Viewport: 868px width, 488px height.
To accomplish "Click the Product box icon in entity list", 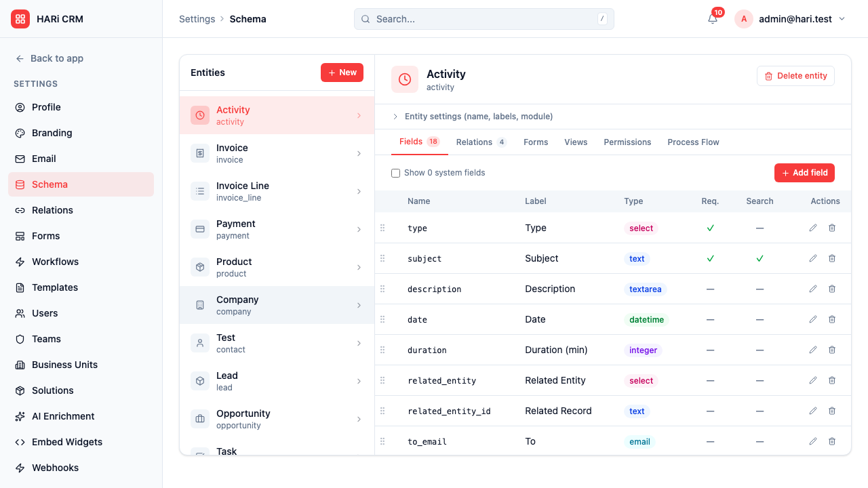I will coord(199,267).
